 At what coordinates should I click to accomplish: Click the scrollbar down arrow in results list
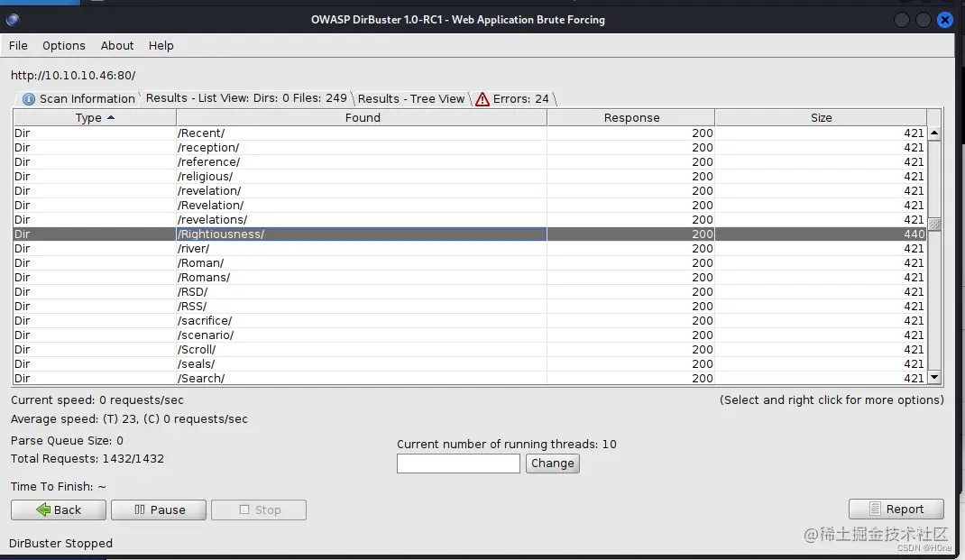(x=934, y=377)
